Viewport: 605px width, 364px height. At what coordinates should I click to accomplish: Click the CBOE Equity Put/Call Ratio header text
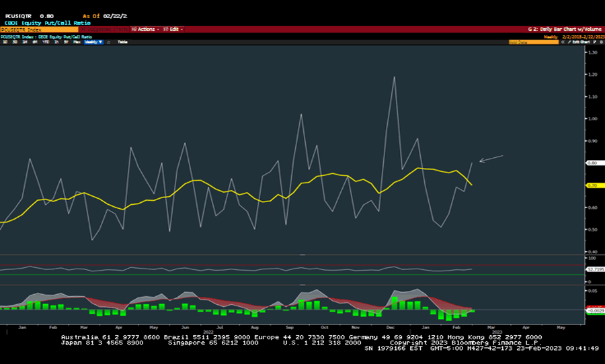pyautogui.click(x=48, y=23)
